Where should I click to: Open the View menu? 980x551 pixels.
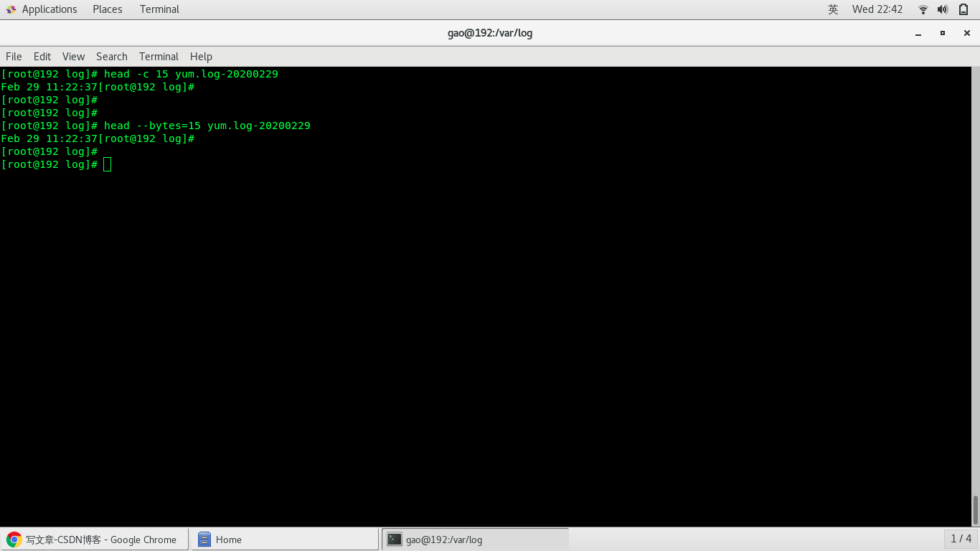coord(73,56)
